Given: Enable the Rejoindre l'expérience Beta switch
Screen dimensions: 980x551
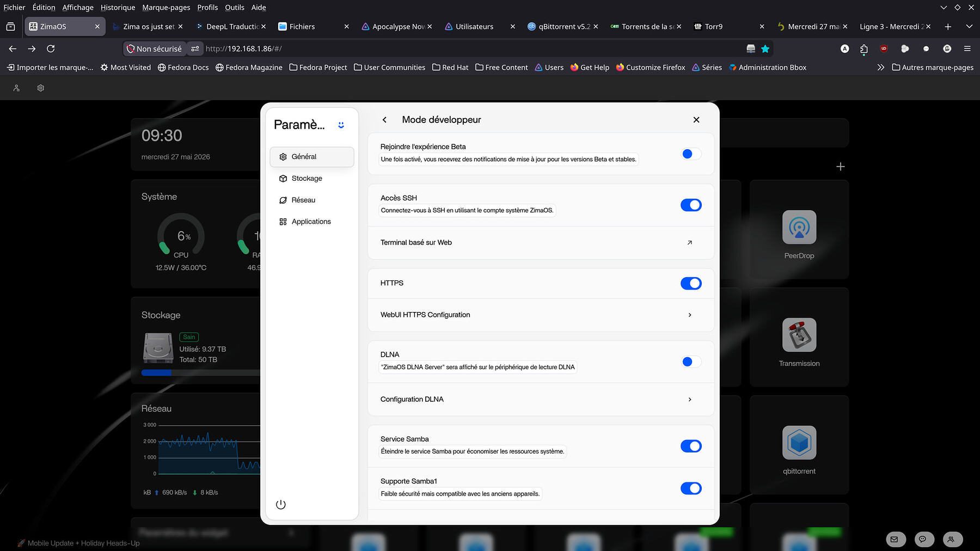Looking at the screenshot, I should click(691, 154).
